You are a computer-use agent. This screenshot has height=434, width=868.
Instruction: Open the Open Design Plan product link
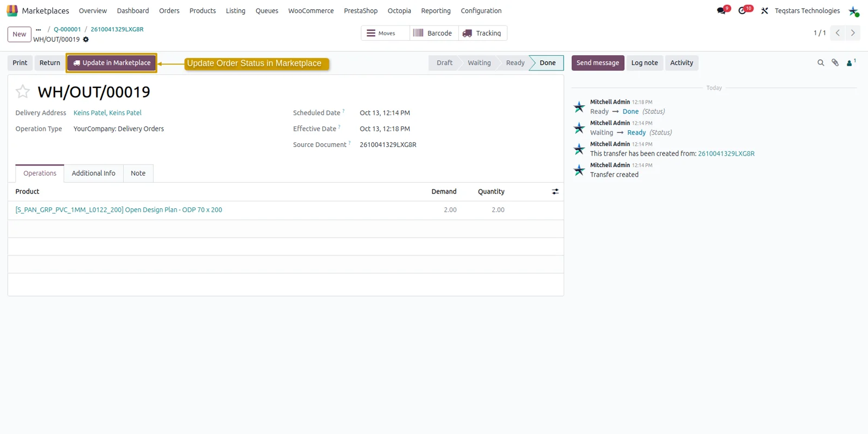pyautogui.click(x=119, y=210)
